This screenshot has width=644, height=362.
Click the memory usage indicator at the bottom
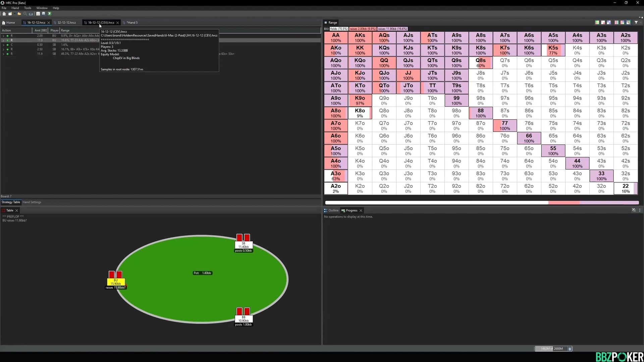click(552, 349)
